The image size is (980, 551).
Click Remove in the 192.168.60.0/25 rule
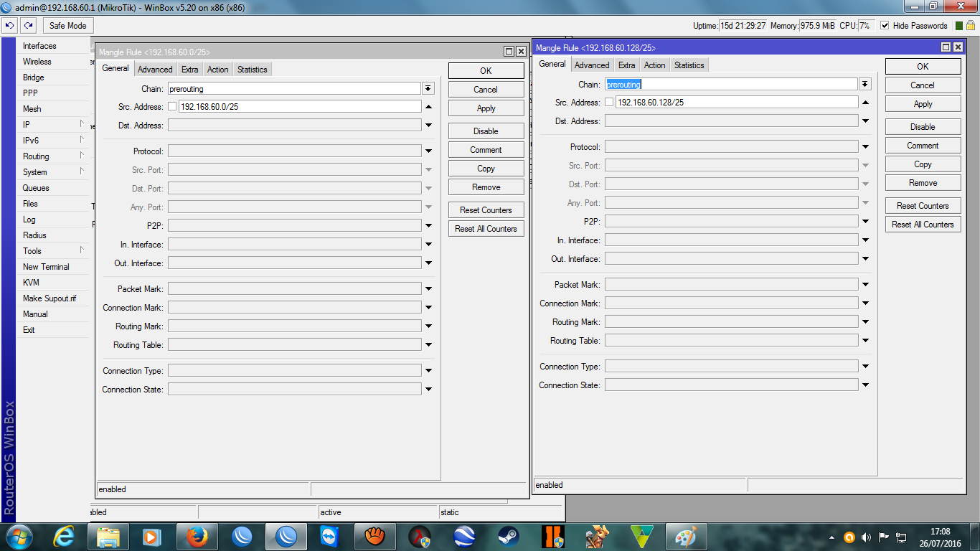tap(486, 187)
